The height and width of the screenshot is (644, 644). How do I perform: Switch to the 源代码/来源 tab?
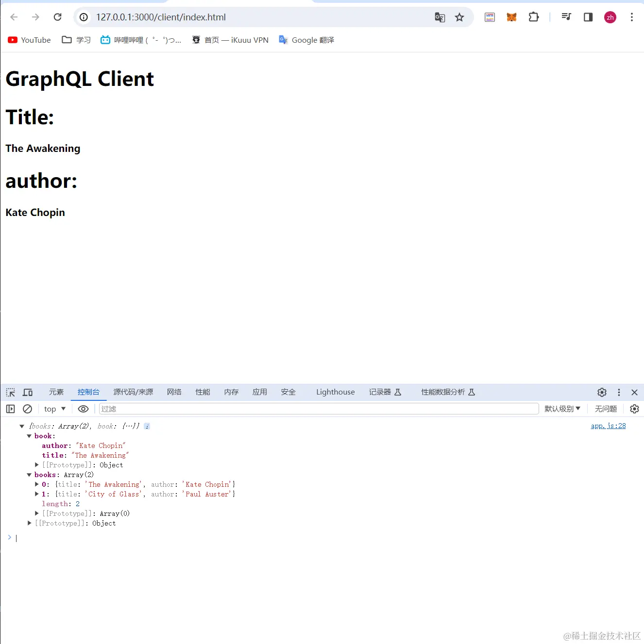133,392
